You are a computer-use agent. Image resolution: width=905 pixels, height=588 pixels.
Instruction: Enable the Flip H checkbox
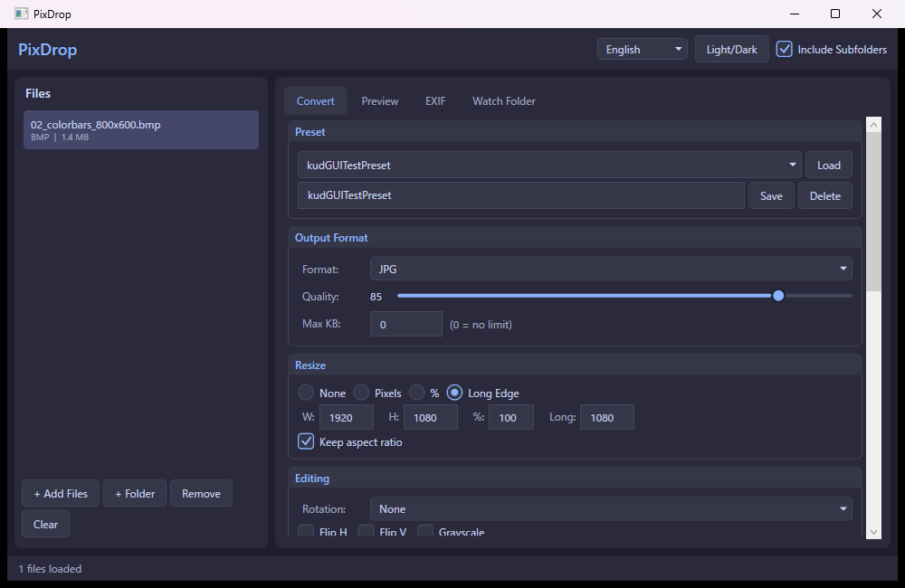tap(306, 532)
